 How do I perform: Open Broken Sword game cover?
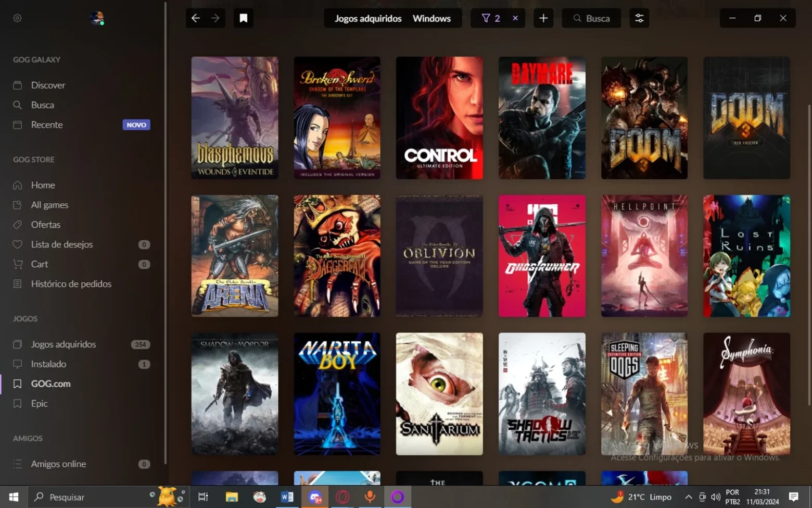coord(337,118)
